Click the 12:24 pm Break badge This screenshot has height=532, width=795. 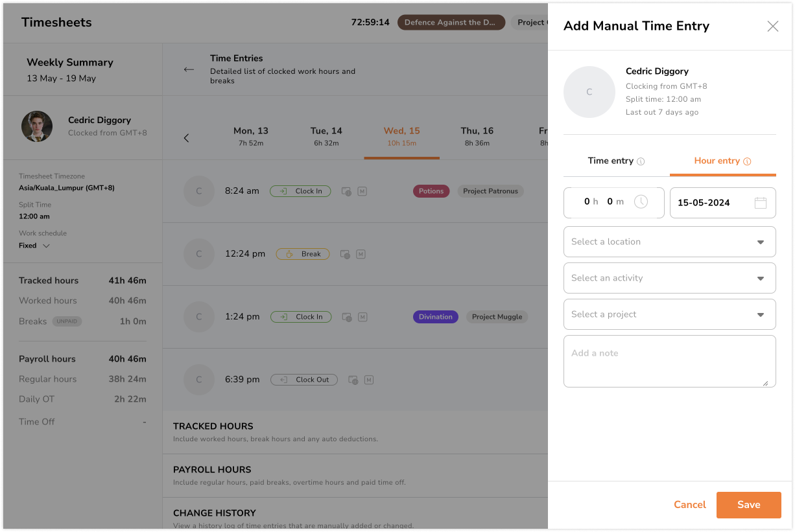[x=303, y=254]
